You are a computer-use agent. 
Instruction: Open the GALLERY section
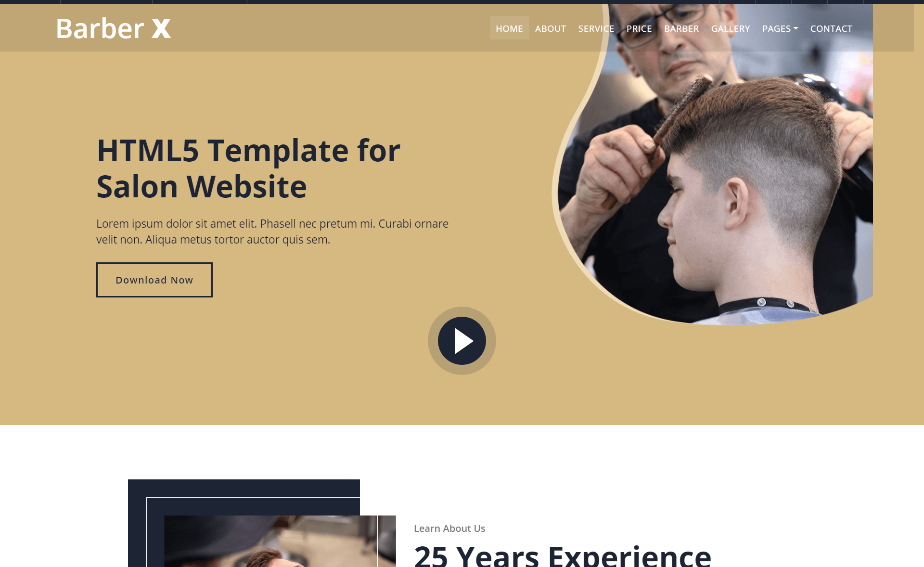[730, 28]
